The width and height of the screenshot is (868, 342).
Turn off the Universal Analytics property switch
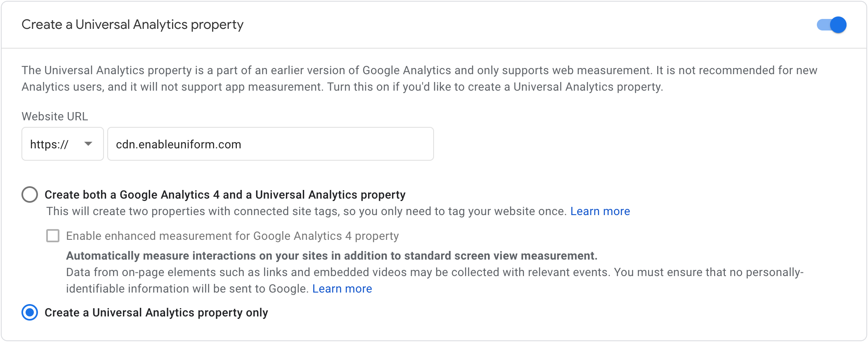831,25
